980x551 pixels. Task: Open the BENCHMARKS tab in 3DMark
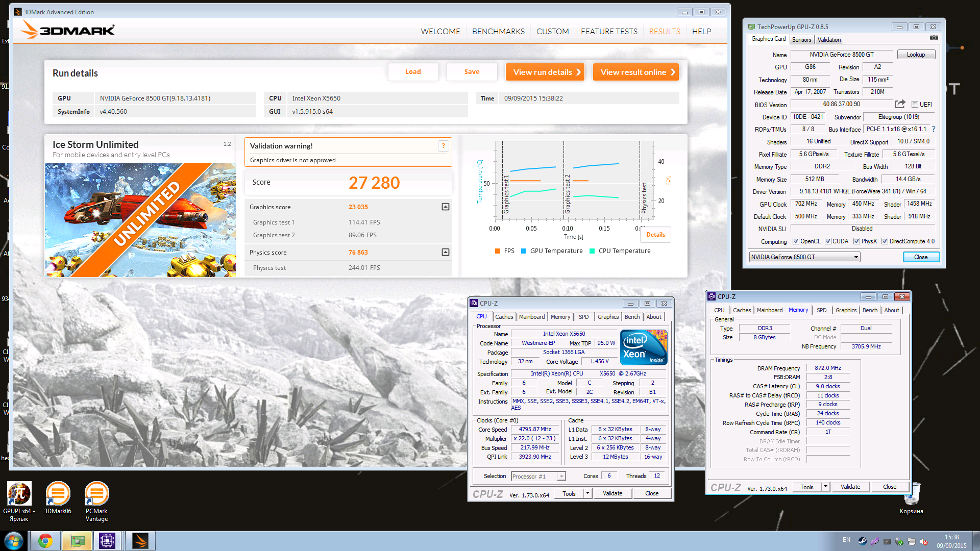(x=498, y=31)
